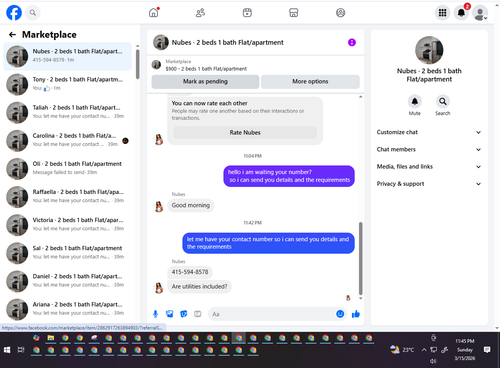The width and height of the screenshot is (500, 368).
Task: Open Raffaella conversation in list
Action: pos(67,197)
